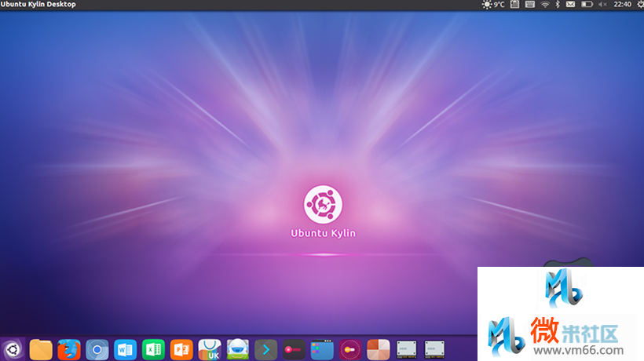Open the mail messaging indicator

[x=570, y=5]
